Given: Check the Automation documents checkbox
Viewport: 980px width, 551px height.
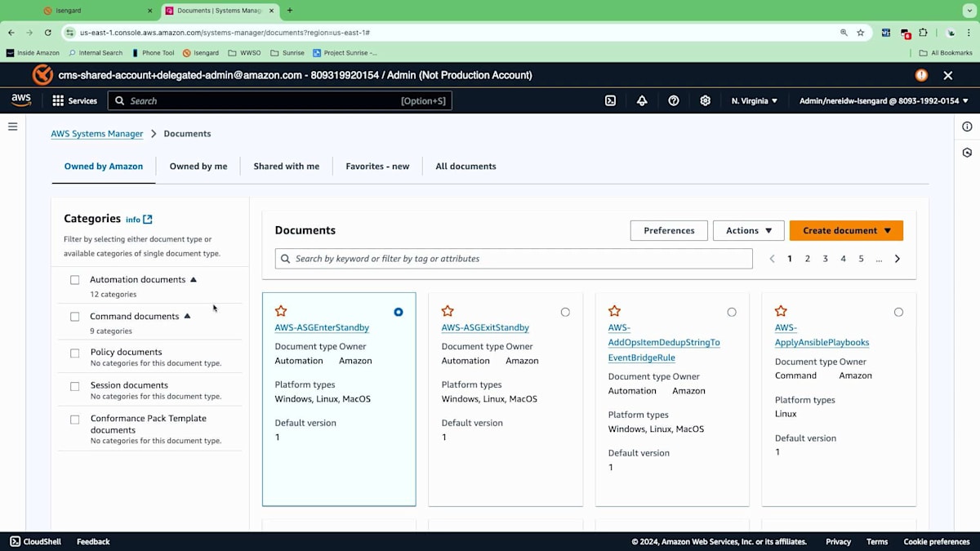Looking at the screenshot, I should pos(75,280).
